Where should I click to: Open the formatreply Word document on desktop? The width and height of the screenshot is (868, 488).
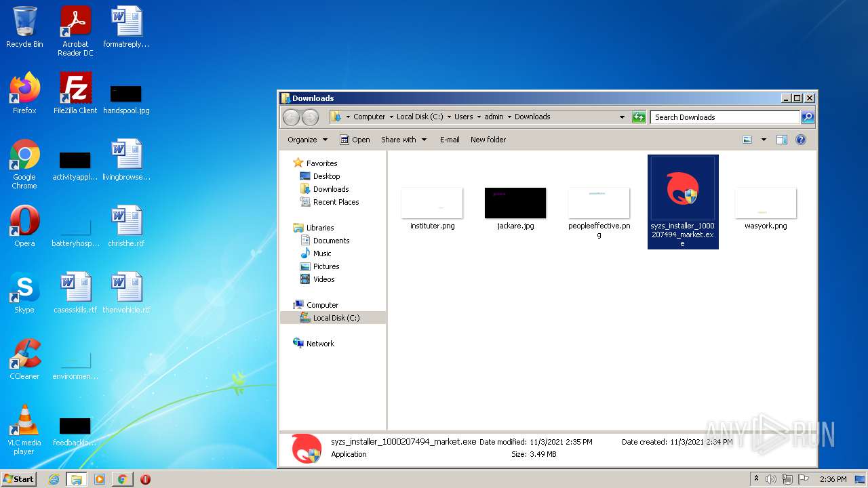click(126, 28)
